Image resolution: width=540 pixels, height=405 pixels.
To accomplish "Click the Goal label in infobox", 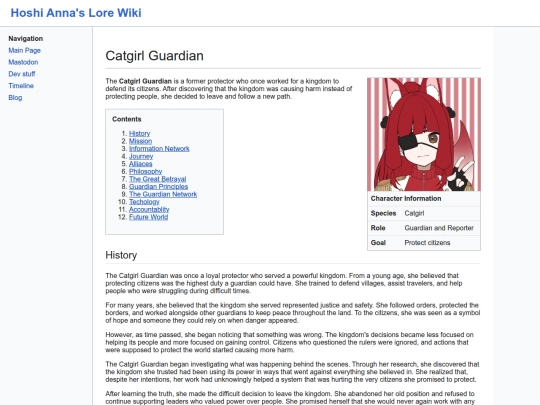I will point(378,242).
